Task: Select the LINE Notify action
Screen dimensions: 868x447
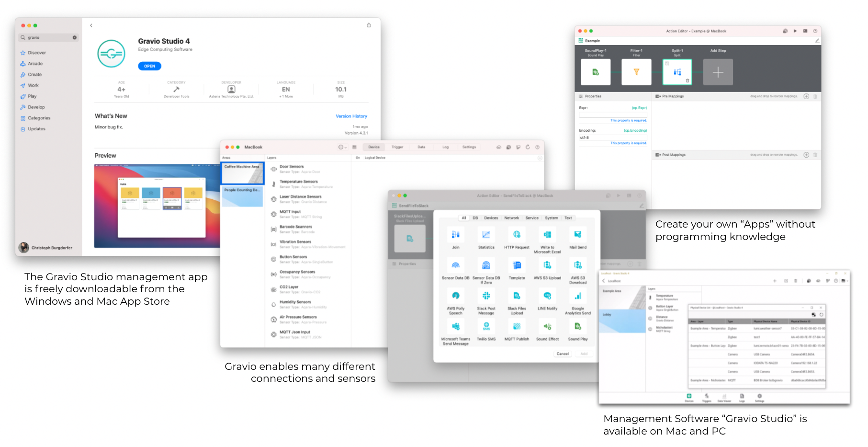Action: click(x=547, y=296)
